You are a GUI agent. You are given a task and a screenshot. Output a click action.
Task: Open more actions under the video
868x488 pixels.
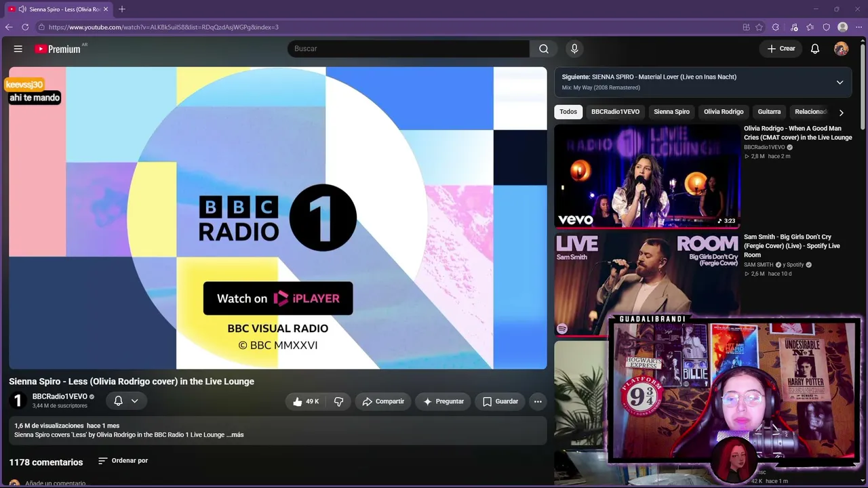[x=538, y=401]
